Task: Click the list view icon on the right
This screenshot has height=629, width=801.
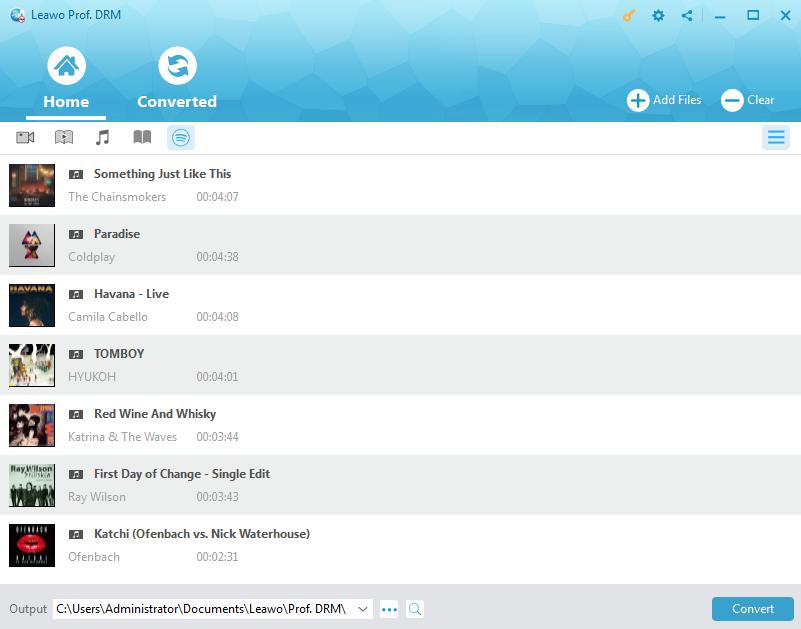Action: (776, 137)
